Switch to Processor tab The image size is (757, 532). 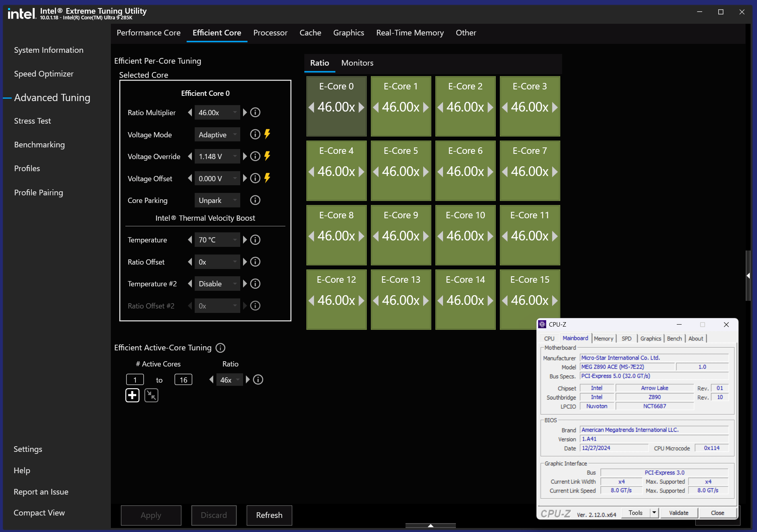tap(270, 33)
